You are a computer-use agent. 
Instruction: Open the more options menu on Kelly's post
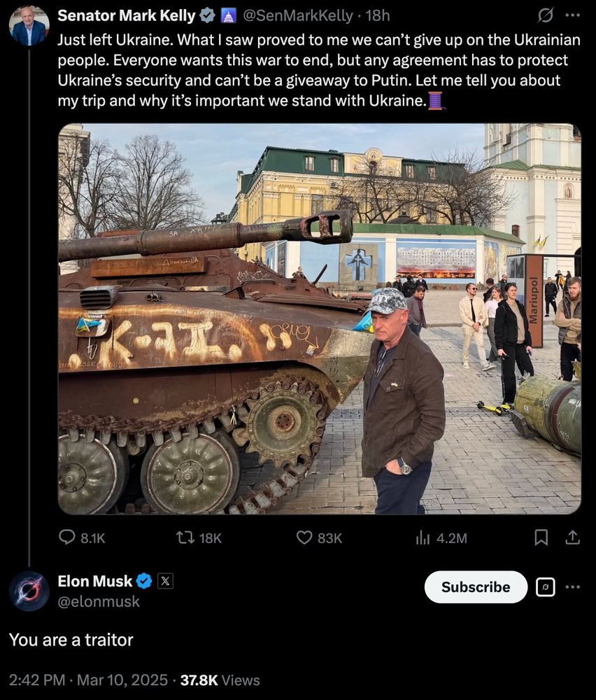click(x=573, y=14)
